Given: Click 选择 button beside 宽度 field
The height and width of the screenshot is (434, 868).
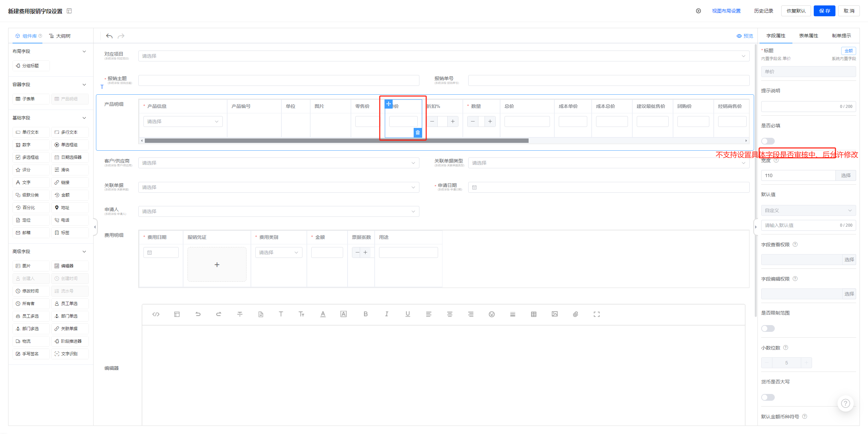Looking at the screenshot, I should (846, 175).
